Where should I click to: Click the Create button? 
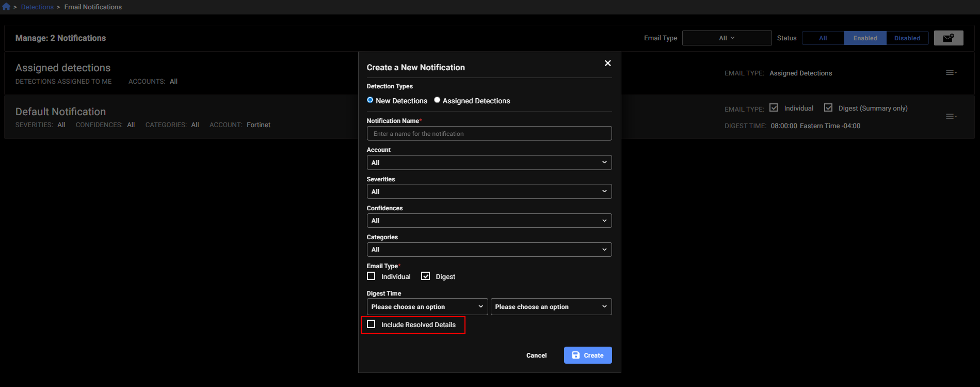pos(587,355)
